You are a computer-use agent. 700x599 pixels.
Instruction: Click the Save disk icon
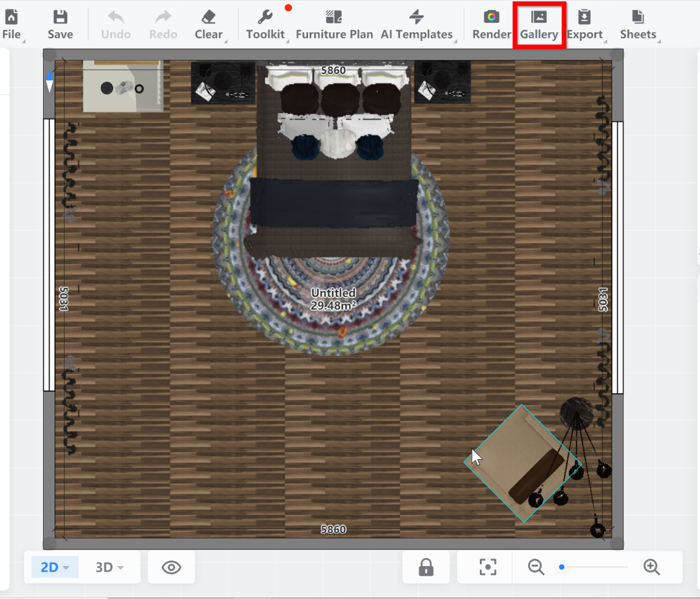(x=60, y=18)
